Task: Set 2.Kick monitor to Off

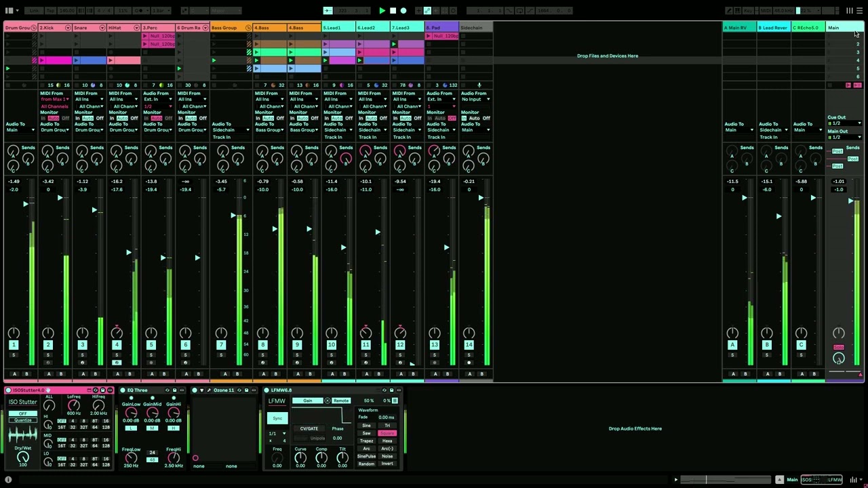Action: 66,118
